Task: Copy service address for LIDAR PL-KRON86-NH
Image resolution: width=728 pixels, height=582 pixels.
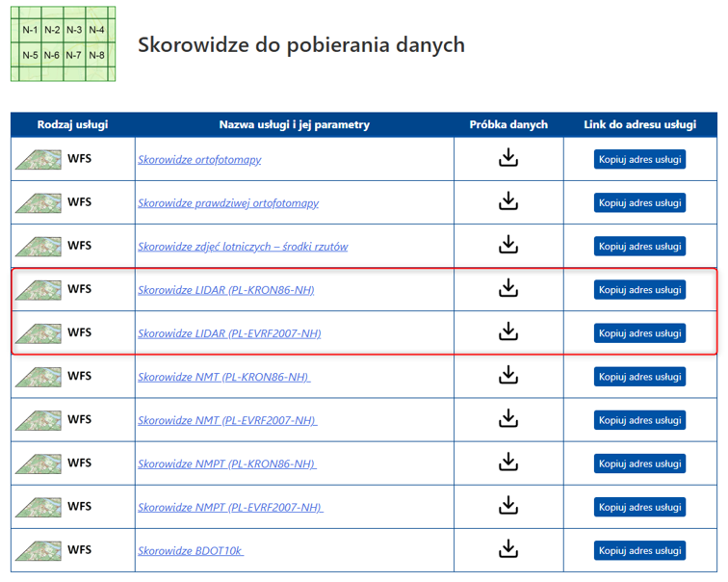Action: (x=639, y=290)
